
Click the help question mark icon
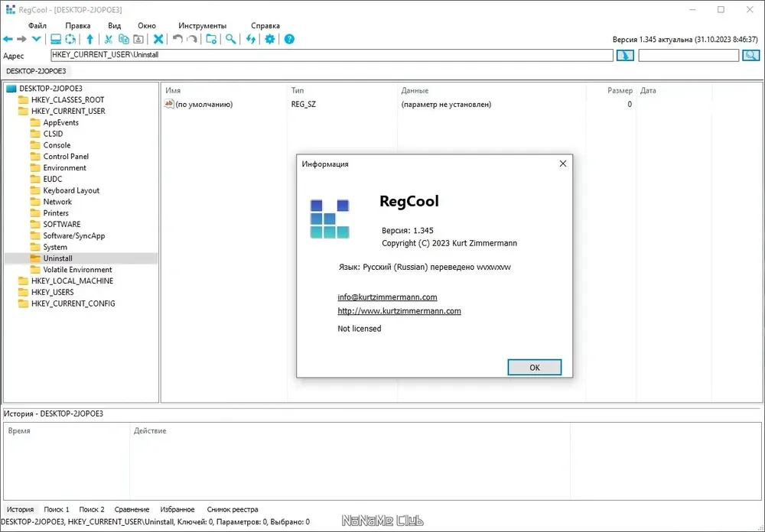pyautogui.click(x=289, y=39)
